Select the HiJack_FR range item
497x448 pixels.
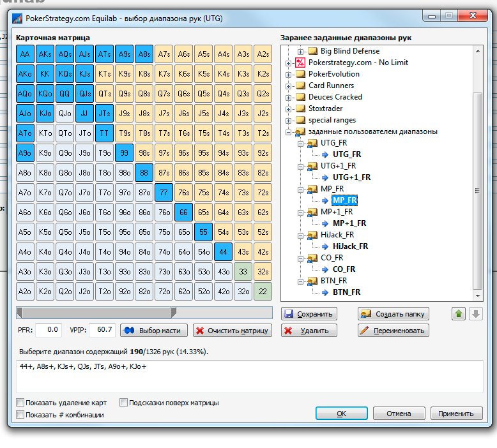[x=350, y=246]
